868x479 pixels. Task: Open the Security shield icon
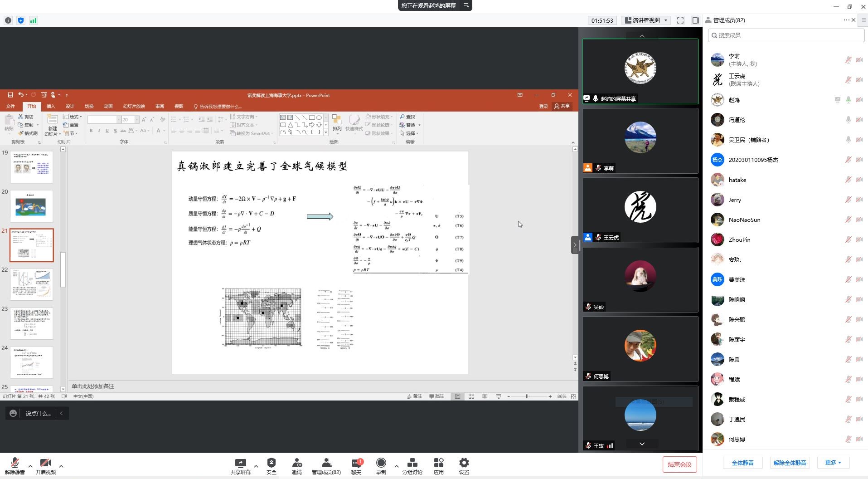271,463
